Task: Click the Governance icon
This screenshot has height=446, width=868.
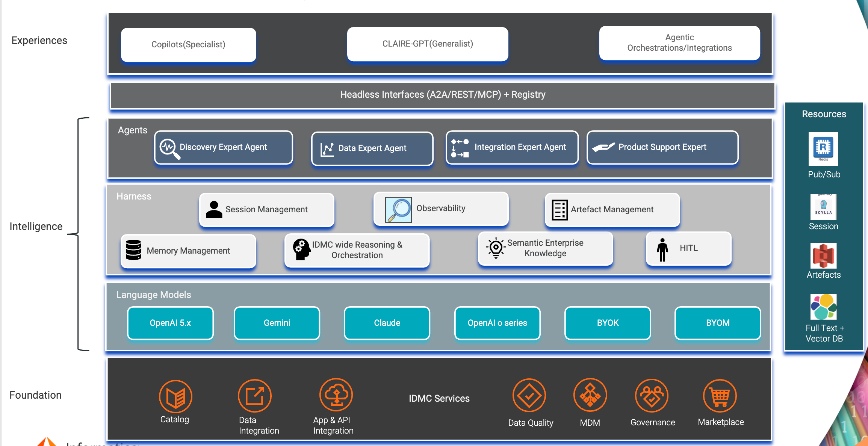Action: tap(652, 396)
